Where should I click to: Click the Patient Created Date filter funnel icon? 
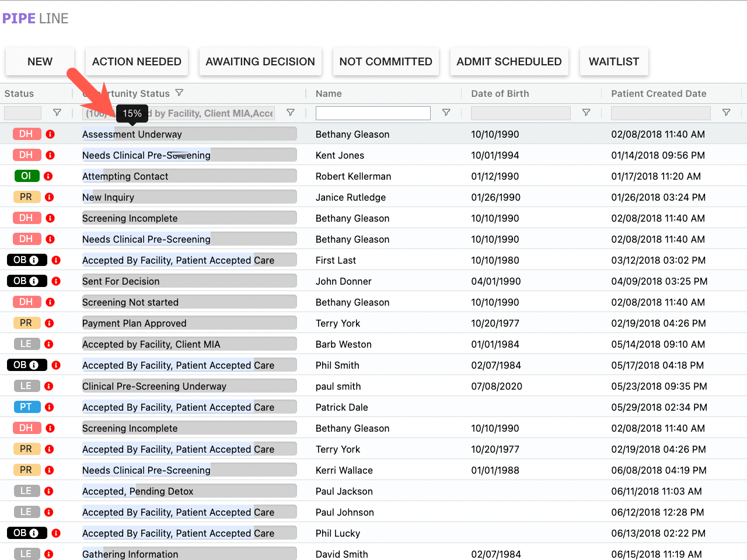(726, 113)
